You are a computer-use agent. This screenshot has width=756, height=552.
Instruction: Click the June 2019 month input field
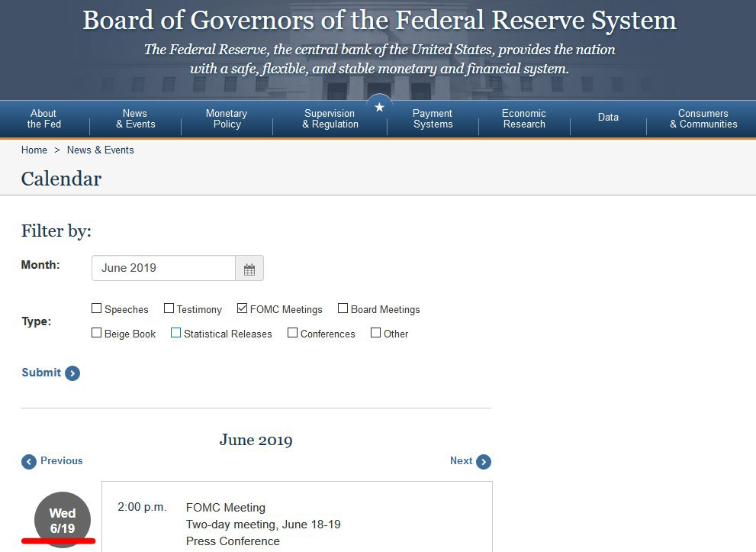(163, 268)
